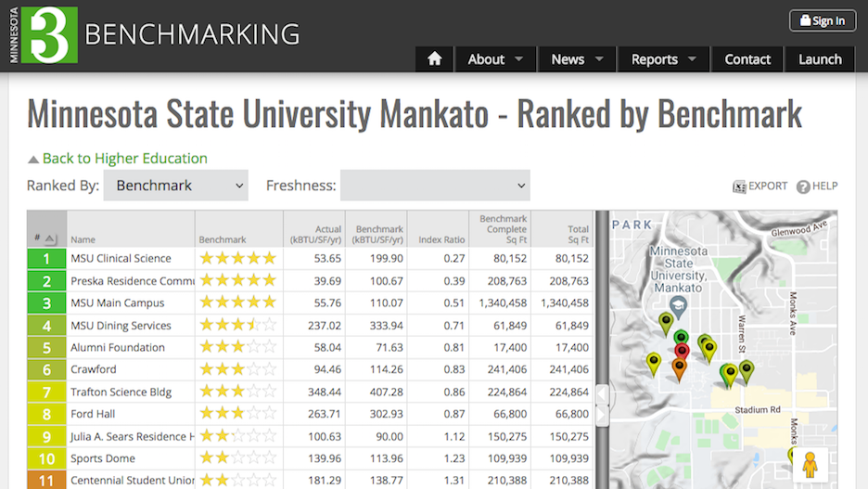Select Ford Hall name

tap(93, 414)
